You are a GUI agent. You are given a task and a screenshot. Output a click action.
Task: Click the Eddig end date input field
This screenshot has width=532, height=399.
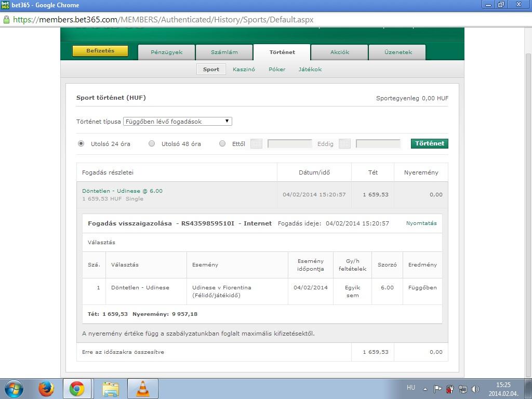point(378,144)
